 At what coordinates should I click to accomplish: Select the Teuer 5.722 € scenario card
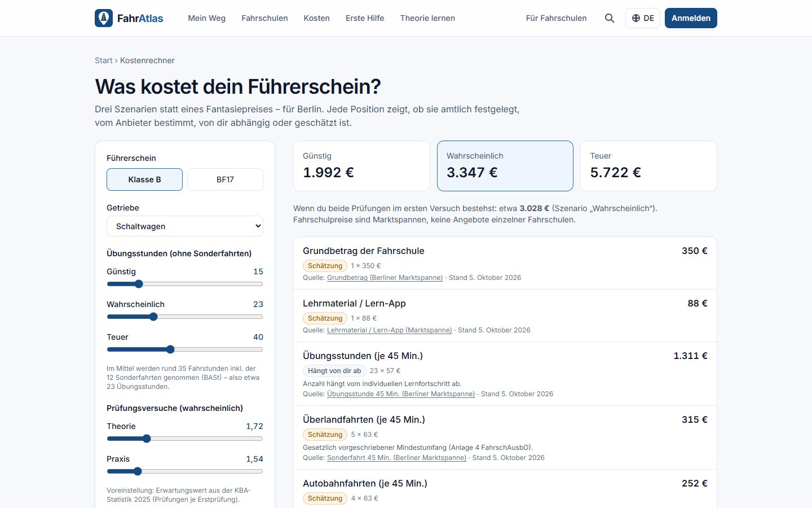point(648,166)
